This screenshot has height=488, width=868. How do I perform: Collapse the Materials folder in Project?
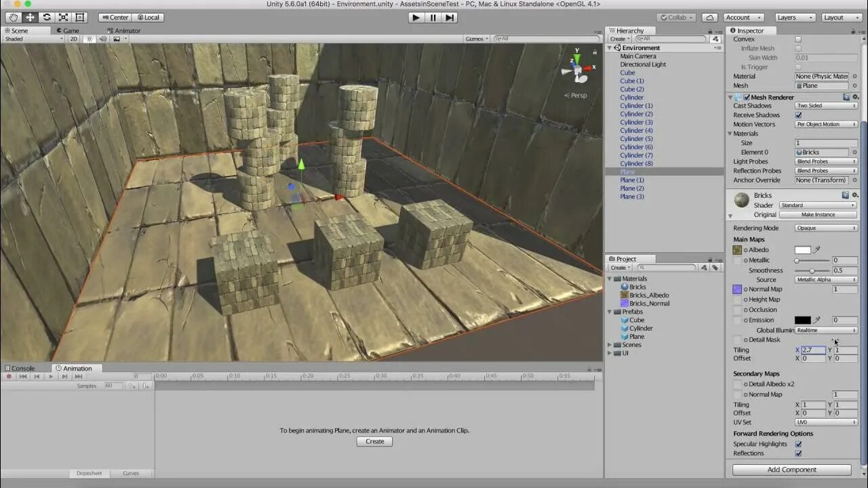pyautogui.click(x=610, y=279)
